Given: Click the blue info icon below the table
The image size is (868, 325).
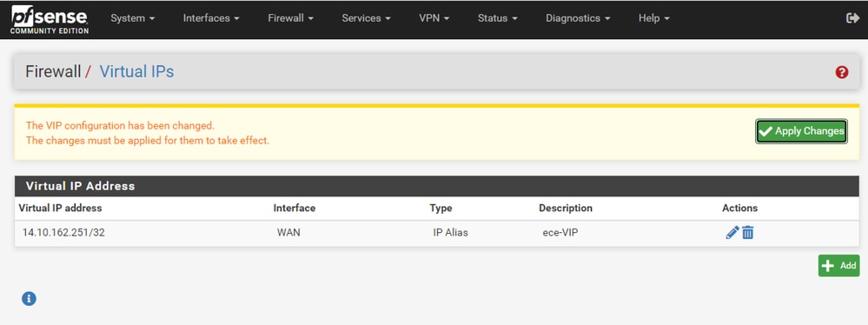Looking at the screenshot, I should [x=29, y=299].
